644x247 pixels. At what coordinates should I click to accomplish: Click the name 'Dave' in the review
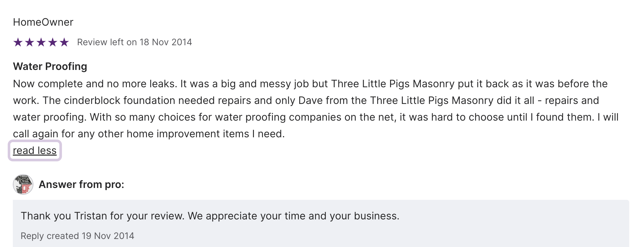point(310,100)
